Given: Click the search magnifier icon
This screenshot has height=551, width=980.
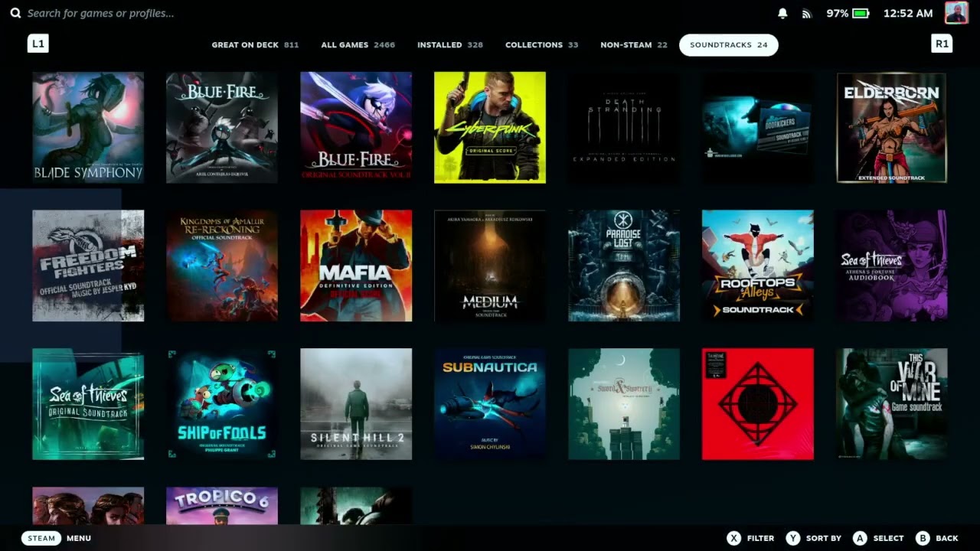Looking at the screenshot, I should (15, 13).
